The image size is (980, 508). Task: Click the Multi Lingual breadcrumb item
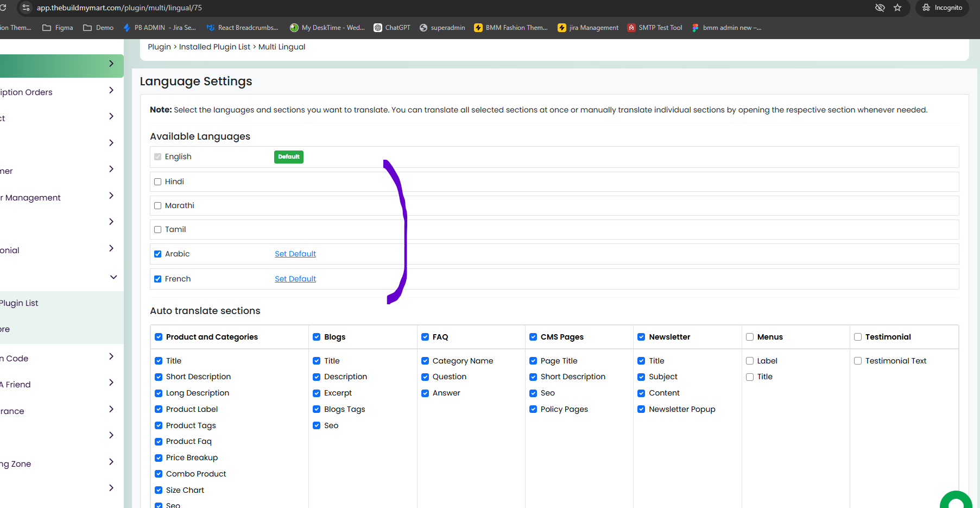point(282,47)
